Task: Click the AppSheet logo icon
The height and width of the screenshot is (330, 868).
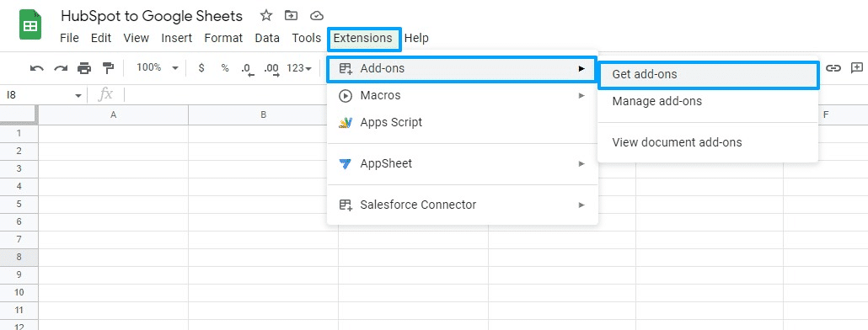Action: click(x=346, y=163)
